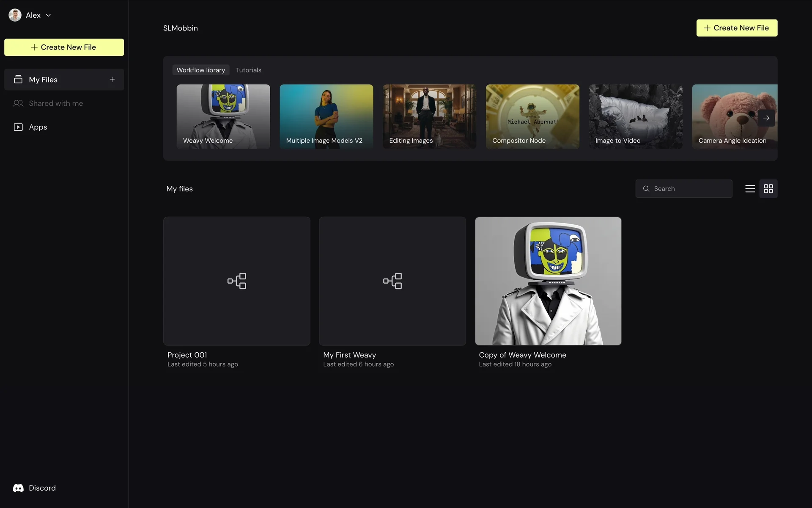
Task: Open the Image to Video workflow template
Action: pos(635,116)
